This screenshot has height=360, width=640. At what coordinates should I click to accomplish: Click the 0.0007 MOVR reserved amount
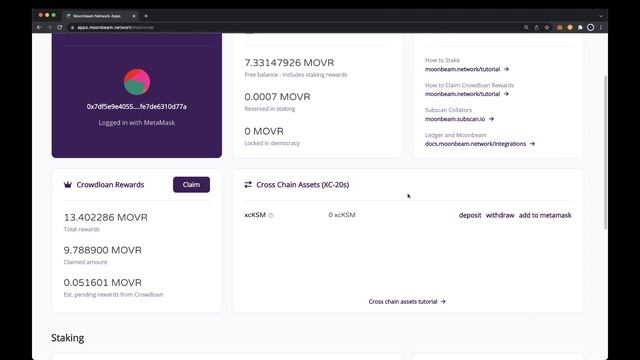coord(278,97)
